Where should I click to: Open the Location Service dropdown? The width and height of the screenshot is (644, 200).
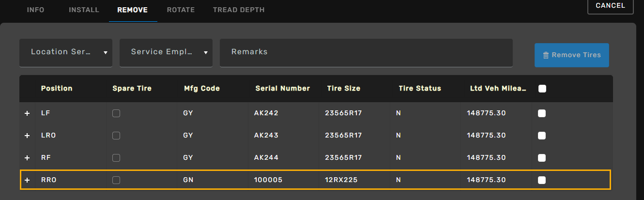click(66, 52)
